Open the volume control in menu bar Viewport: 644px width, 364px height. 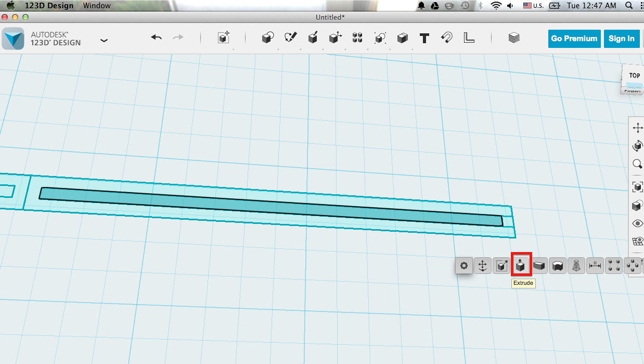tap(510, 5)
